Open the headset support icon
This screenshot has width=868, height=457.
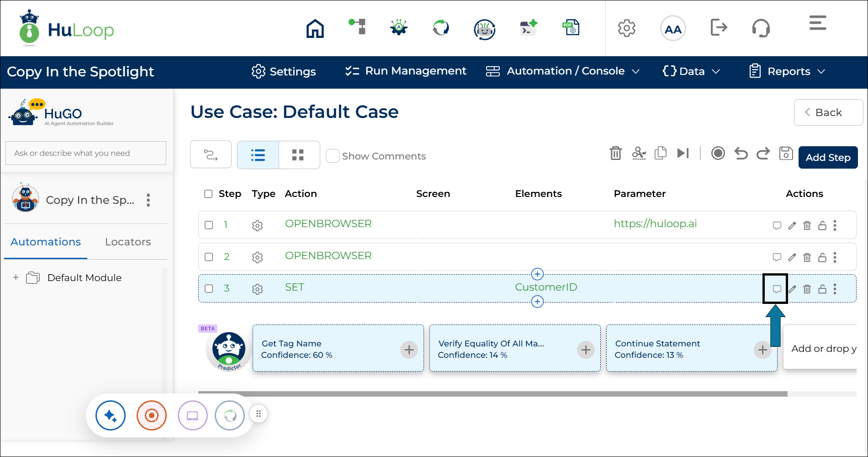click(761, 28)
